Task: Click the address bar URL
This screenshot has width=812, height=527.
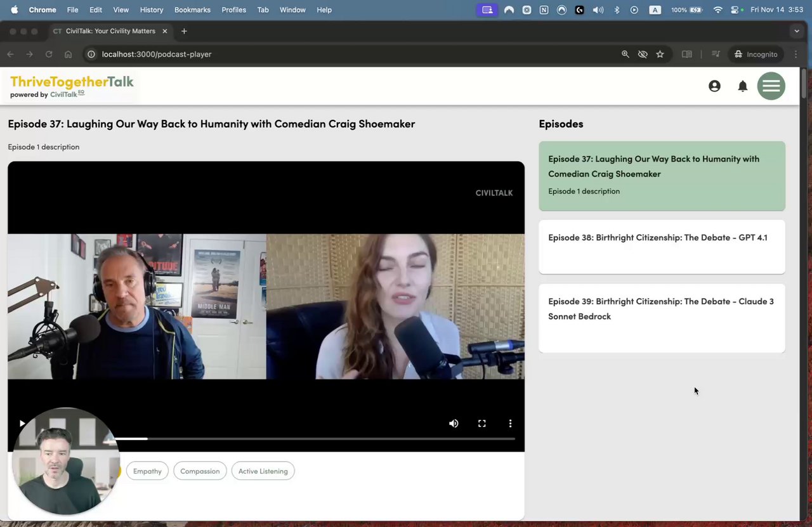Action: (157, 54)
